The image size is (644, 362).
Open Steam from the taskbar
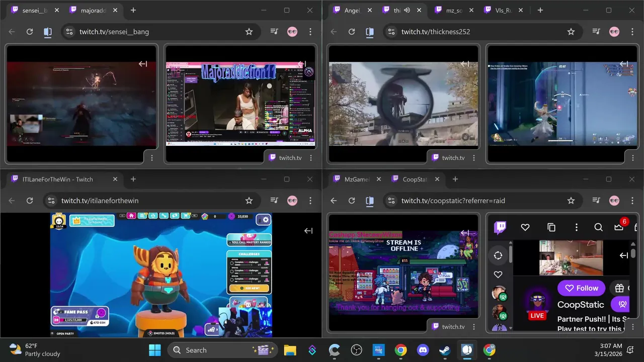445,350
